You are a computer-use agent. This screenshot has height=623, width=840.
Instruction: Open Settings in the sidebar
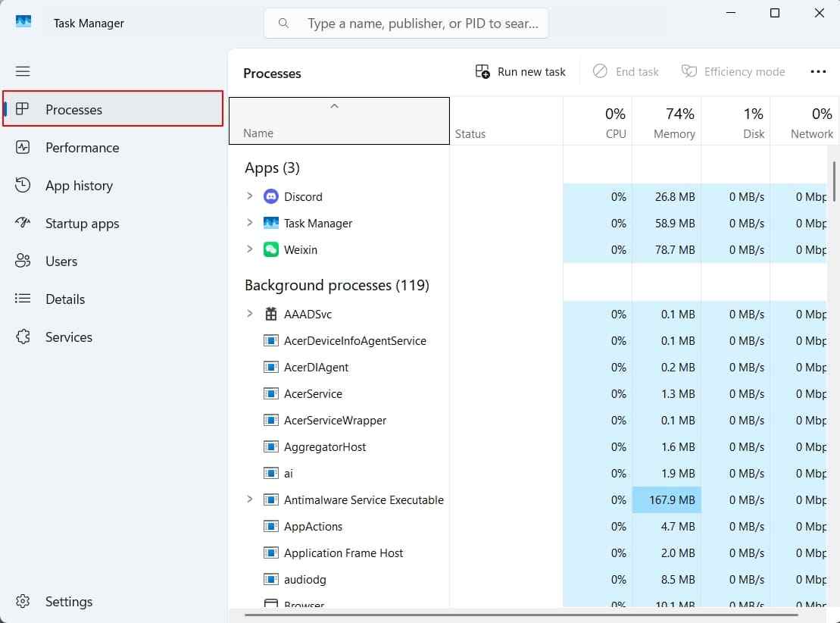[113, 602]
